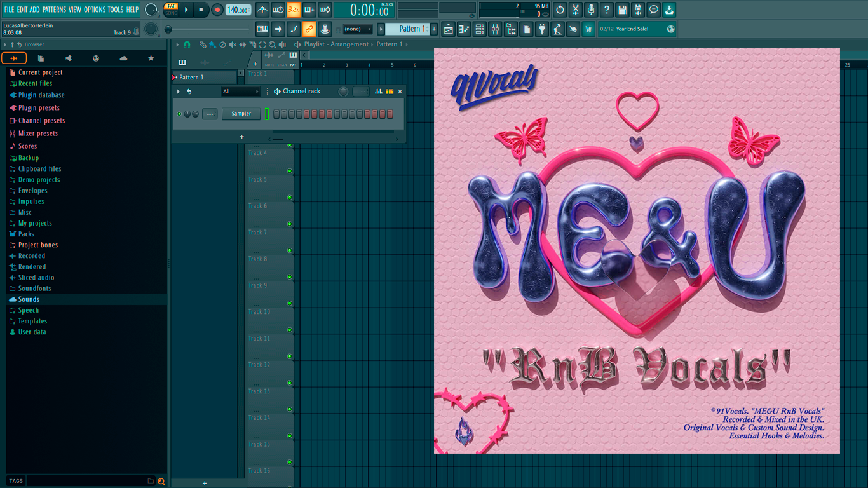Toggle channel rack graph editor icon
This screenshot has width=868, height=488.
tap(379, 91)
